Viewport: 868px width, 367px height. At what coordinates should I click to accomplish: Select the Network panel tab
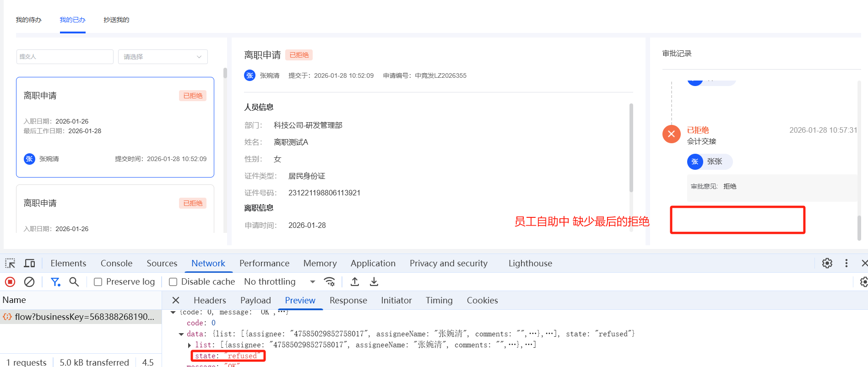(x=208, y=263)
